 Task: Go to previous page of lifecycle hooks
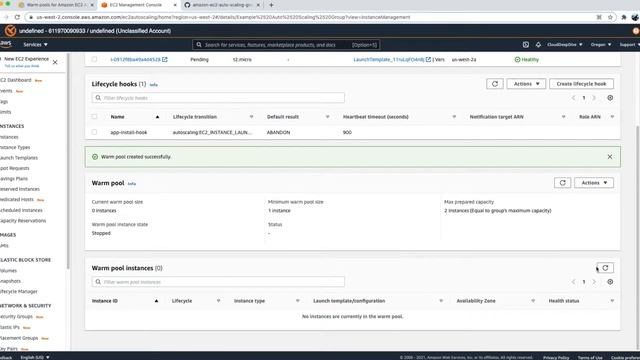[x=573, y=98]
